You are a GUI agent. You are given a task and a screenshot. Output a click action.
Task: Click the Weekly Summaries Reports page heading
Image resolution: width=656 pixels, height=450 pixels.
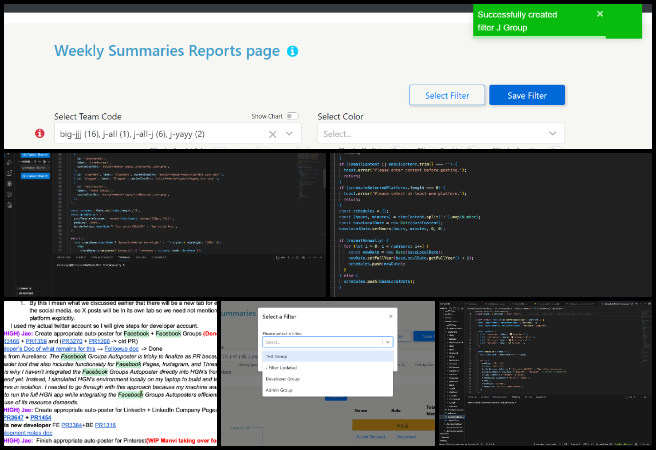[x=166, y=51]
